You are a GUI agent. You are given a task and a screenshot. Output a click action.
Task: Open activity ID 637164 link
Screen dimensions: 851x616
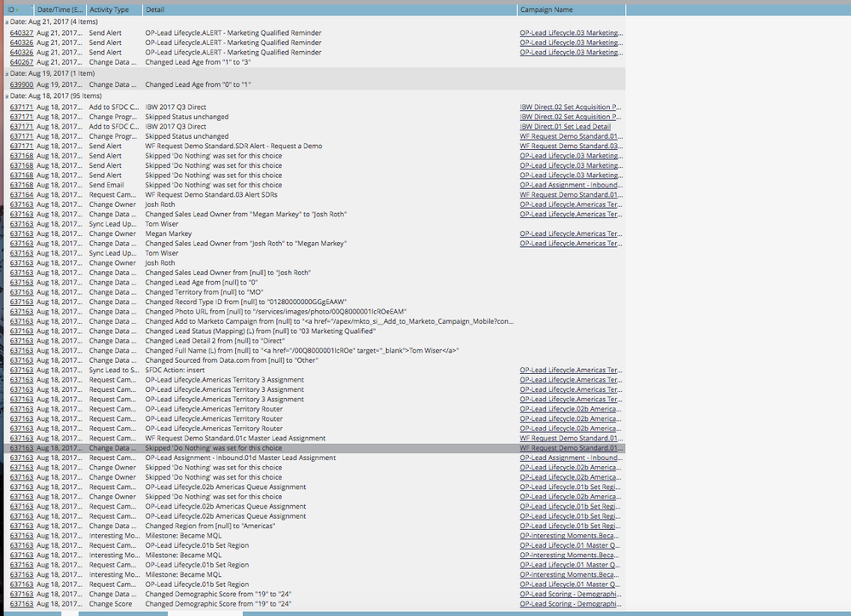tap(22, 195)
